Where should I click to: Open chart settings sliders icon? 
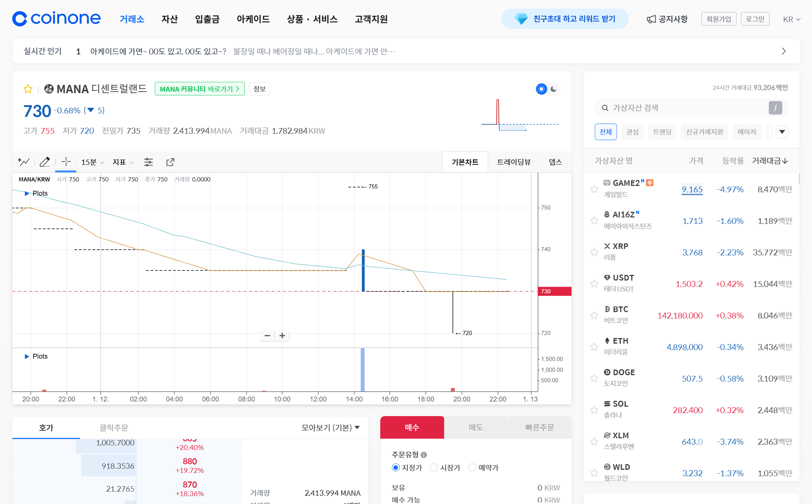click(x=148, y=162)
